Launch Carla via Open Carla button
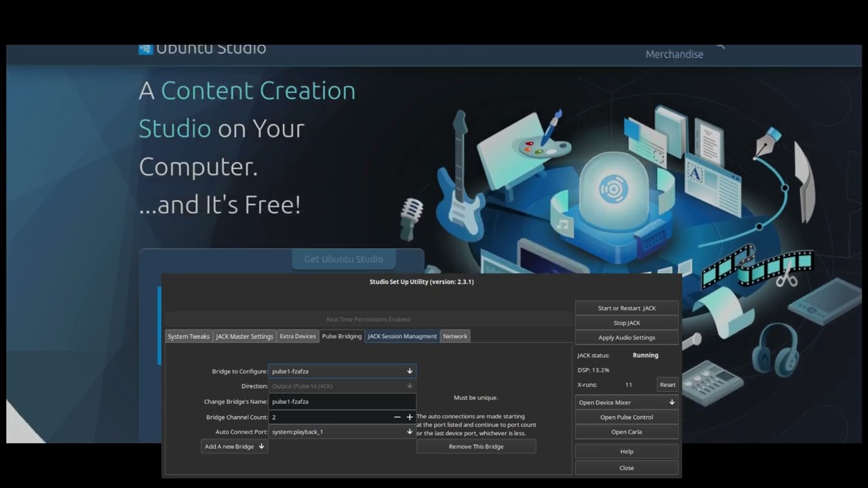 coord(627,432)
